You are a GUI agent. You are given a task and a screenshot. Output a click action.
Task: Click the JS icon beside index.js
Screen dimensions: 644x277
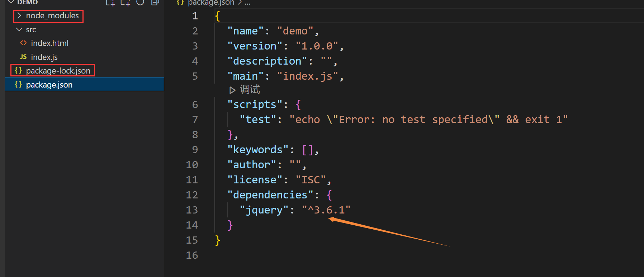point(23,57)
